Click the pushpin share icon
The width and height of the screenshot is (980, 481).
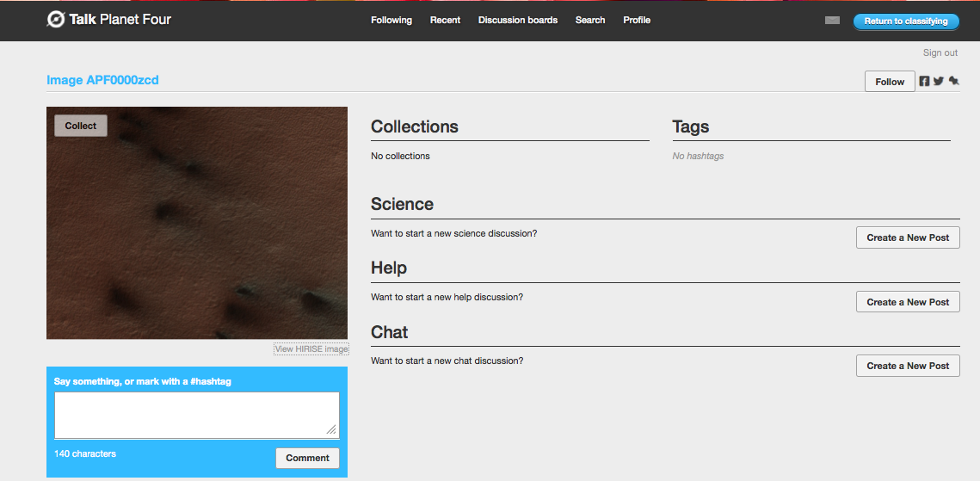click(953, 82)
